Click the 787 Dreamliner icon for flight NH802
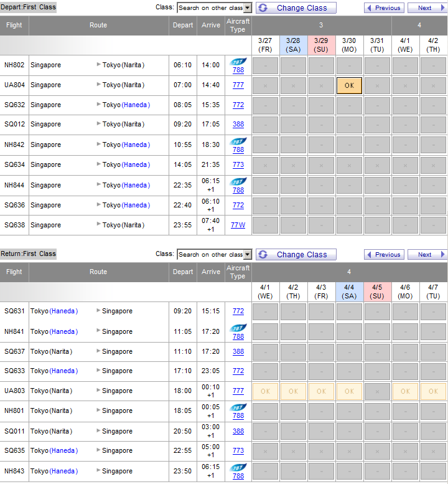This screenshot has width=448, height=484. [238, 62]
